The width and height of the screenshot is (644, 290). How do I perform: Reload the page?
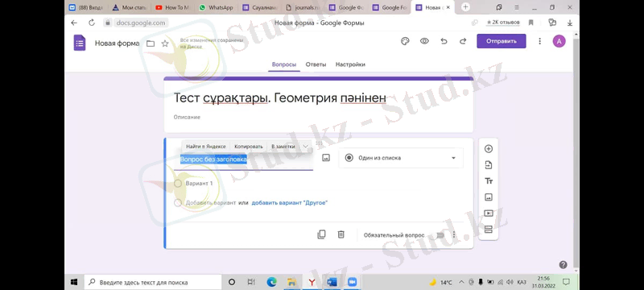coord(92,23)
